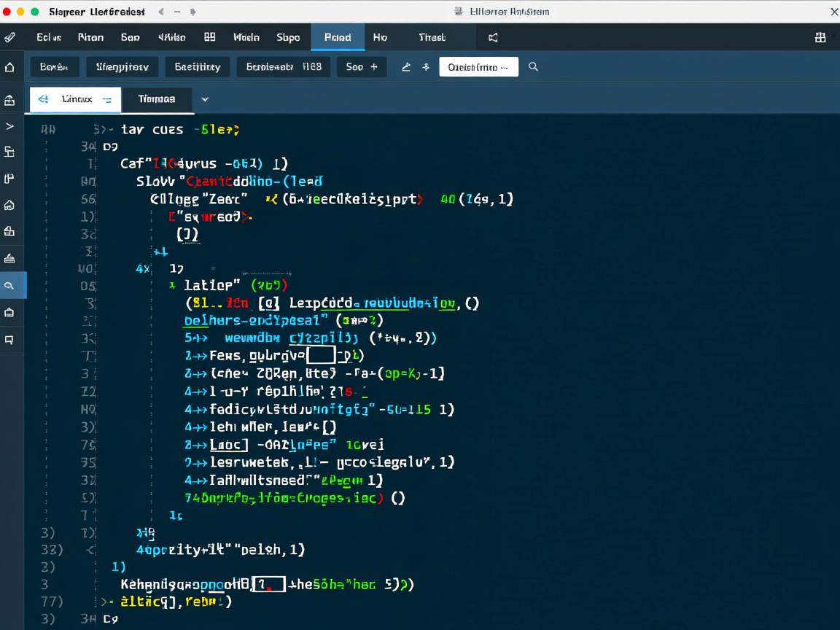Image resolution: width=840 pixels, height=630 pixels.
Task: Click the highlighted search icon in left sidebar
Action: 9,286
